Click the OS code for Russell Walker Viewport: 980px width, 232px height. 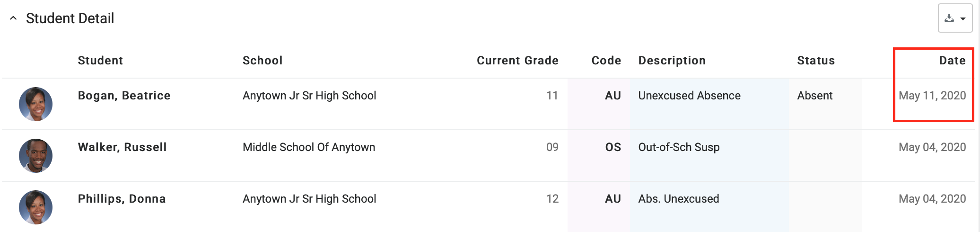(x=613, y=147)
